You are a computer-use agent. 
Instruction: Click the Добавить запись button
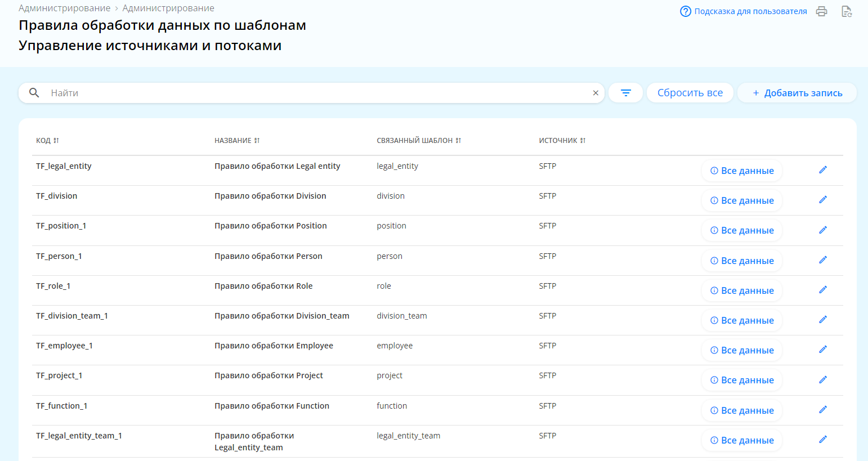click(x=797, y=93)
